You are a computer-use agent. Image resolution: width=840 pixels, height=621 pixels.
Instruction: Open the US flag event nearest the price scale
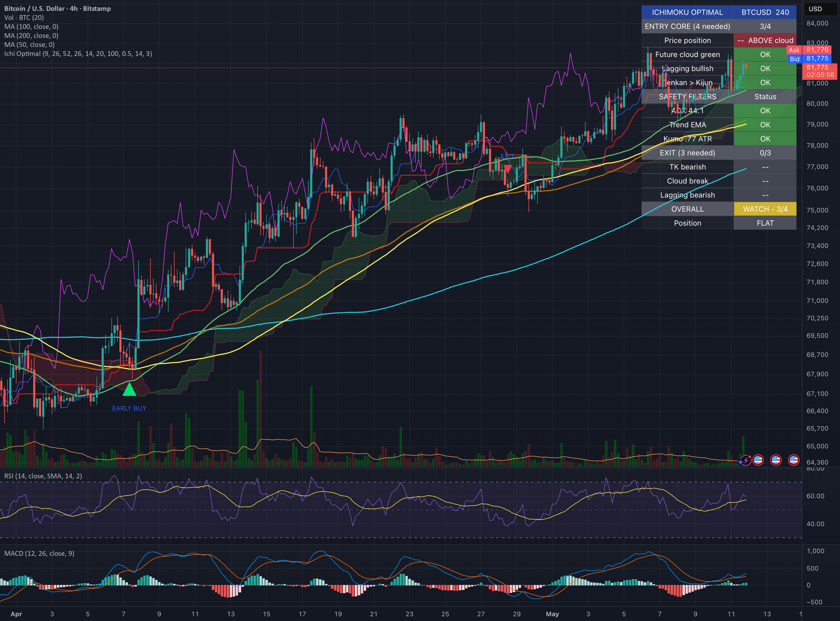pos(794,460)
